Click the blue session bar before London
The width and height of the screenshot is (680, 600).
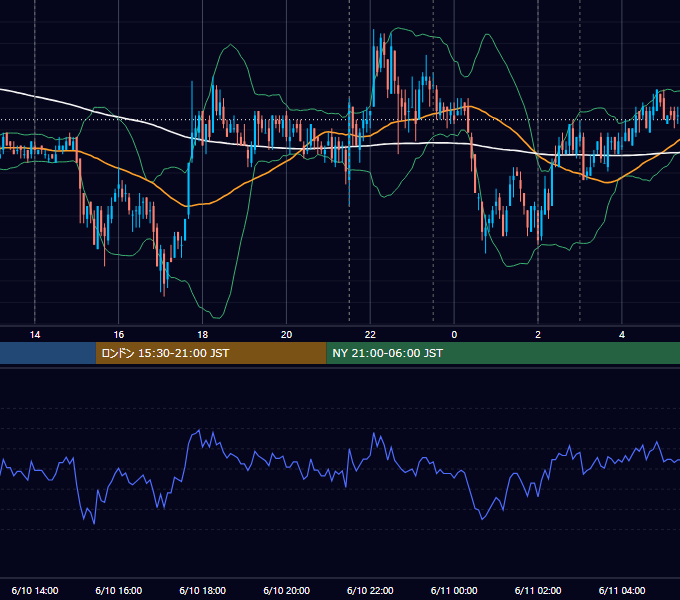(48, 353)
